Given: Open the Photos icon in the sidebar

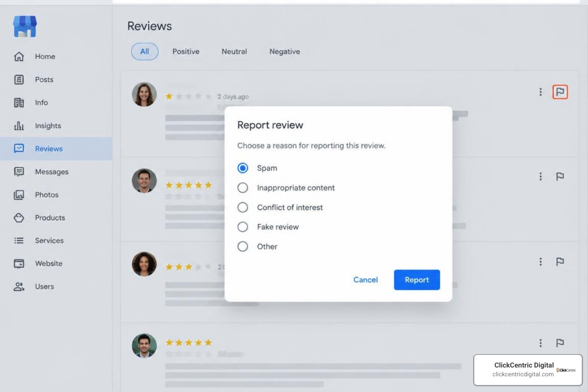Looking at the screenshot, I should click(19, 195).
